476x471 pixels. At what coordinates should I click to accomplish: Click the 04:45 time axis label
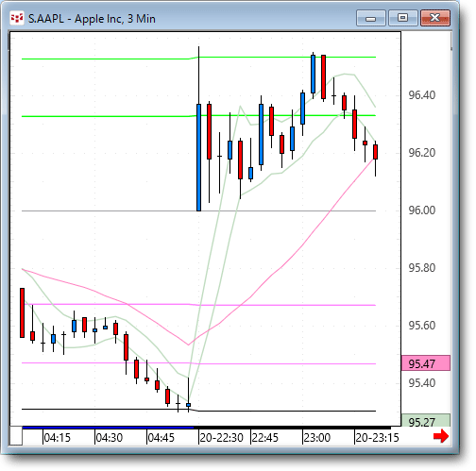click(161, 438)
